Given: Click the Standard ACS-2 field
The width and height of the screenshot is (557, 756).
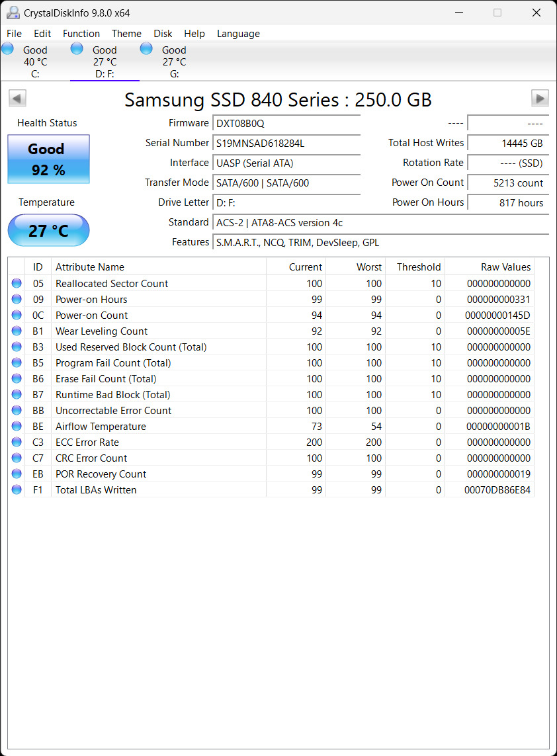Looking at the screenshot, I should click(380, 223).
